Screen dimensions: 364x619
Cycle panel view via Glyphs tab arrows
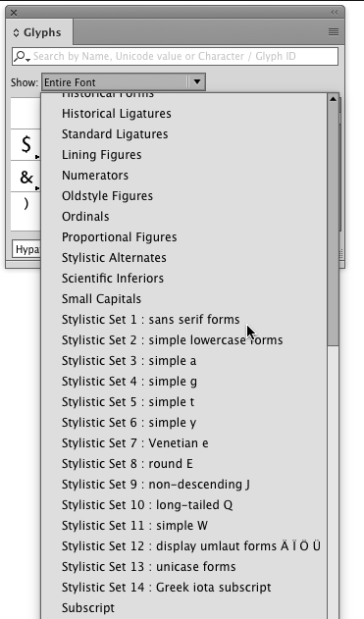click(x=16, y=32)
